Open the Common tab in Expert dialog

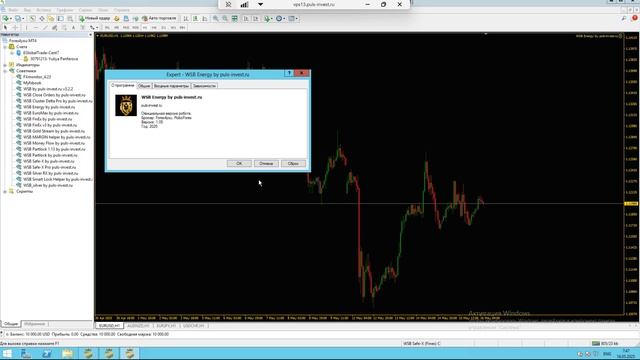pyautogui.click(x=144, y=86)
